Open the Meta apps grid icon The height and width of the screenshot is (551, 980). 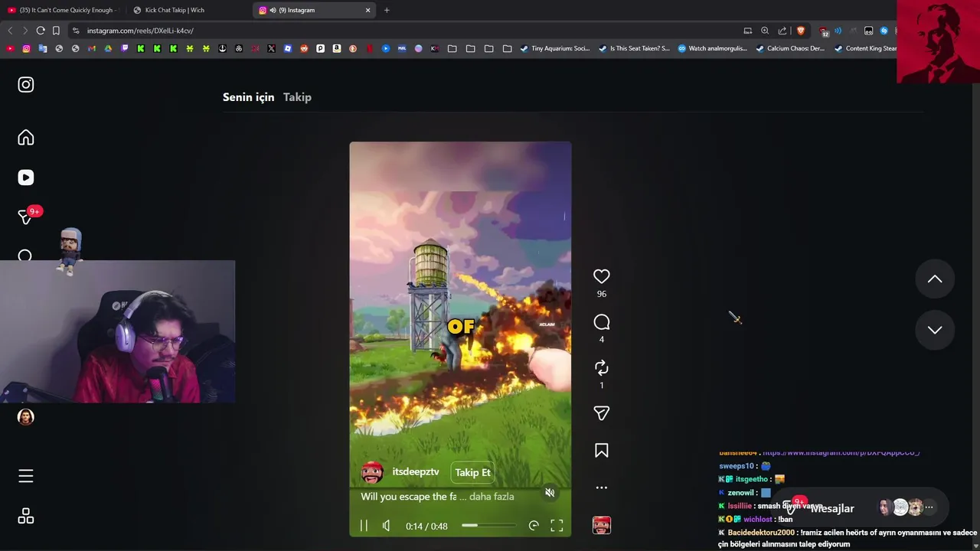point(26,517)
